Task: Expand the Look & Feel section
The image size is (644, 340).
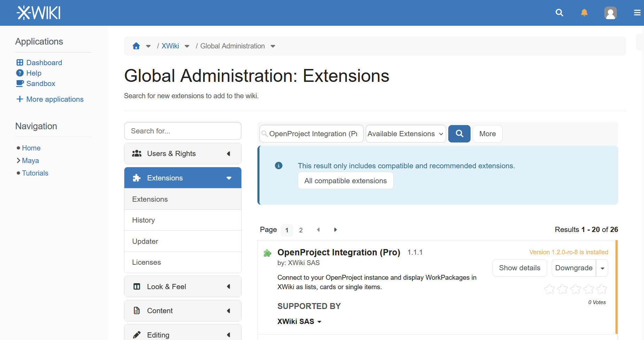Action: 229,287
